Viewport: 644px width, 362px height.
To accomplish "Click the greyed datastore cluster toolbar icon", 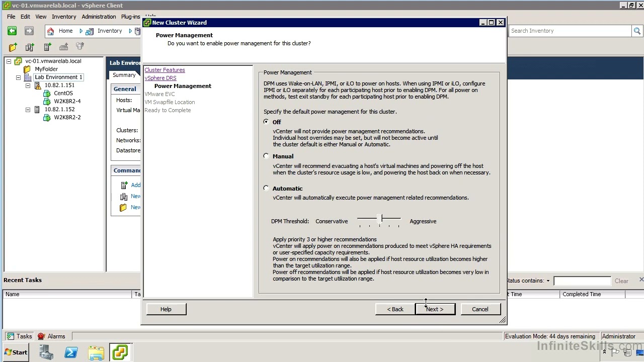I will point(80,47).
